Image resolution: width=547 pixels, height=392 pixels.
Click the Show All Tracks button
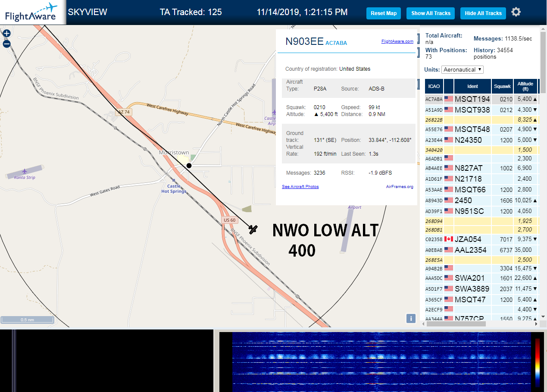pyautogui.click(x=431, y=13)
